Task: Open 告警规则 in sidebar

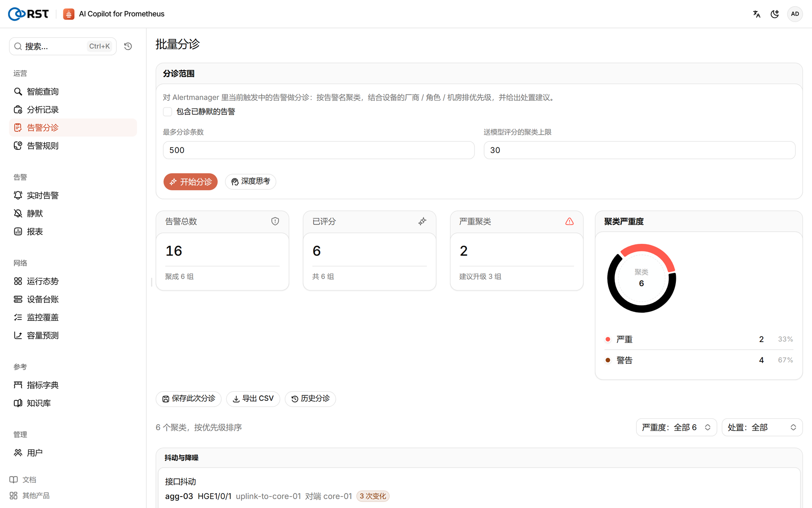Action: (x=73, y=146)
